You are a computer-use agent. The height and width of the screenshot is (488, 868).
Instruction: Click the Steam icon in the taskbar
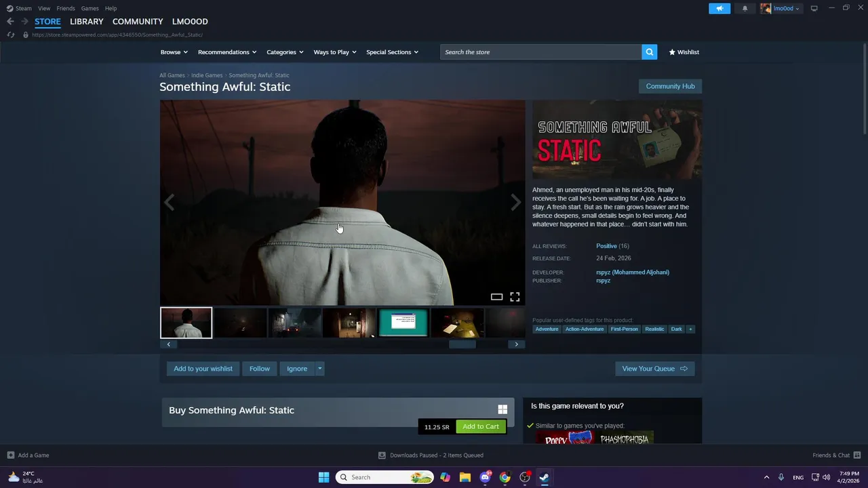(544, 477)
